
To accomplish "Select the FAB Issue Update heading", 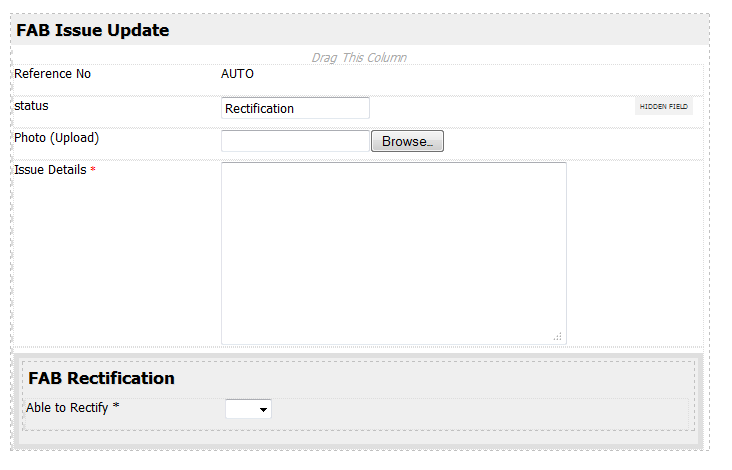I will [93, 30].
